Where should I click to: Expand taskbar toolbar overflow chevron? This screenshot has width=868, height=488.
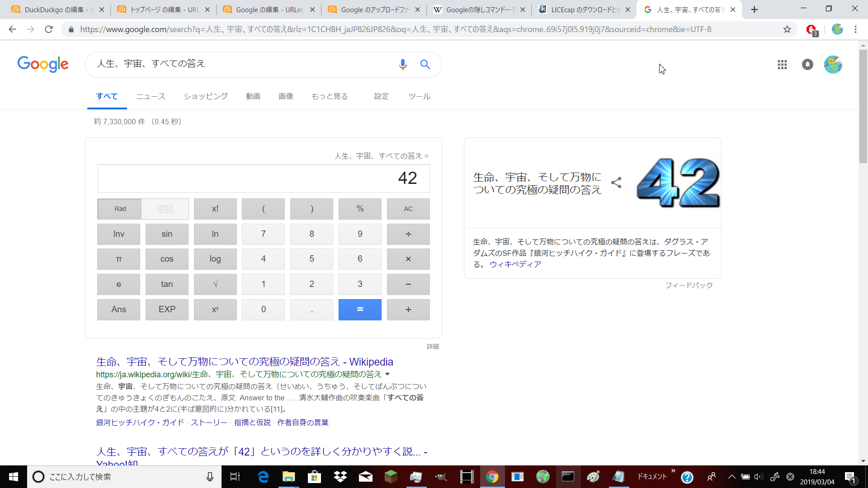pos(673,471)
